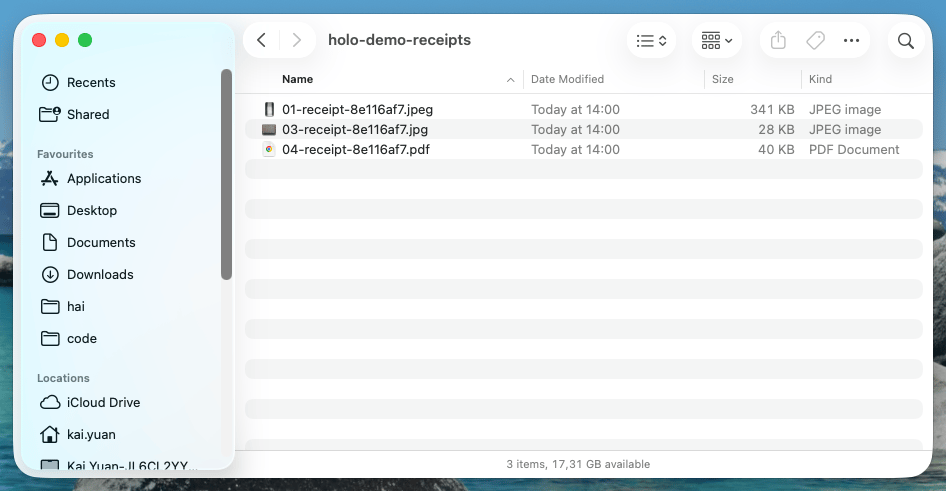Click the Documents page icon
This screenshot has width=946, height=491.
(50, 242)
